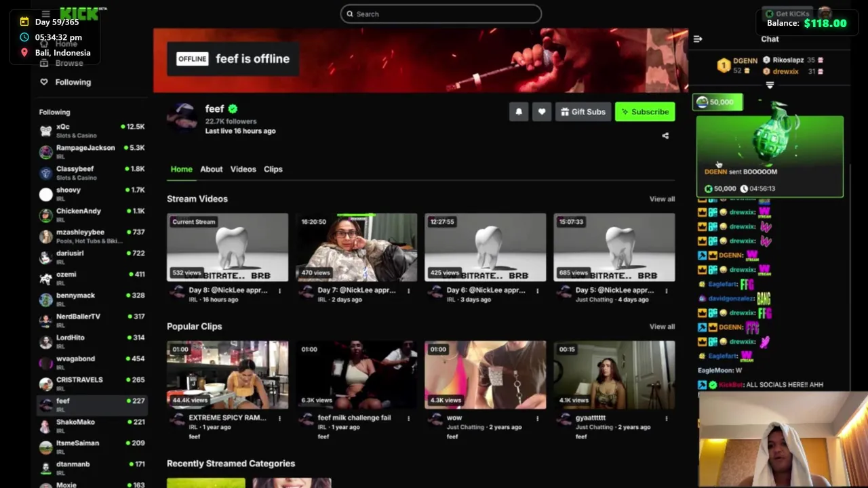Open ozemi channel in sidebar
Image resolution: width=868 pixels, height=488 pixels.
coord(92,278)
